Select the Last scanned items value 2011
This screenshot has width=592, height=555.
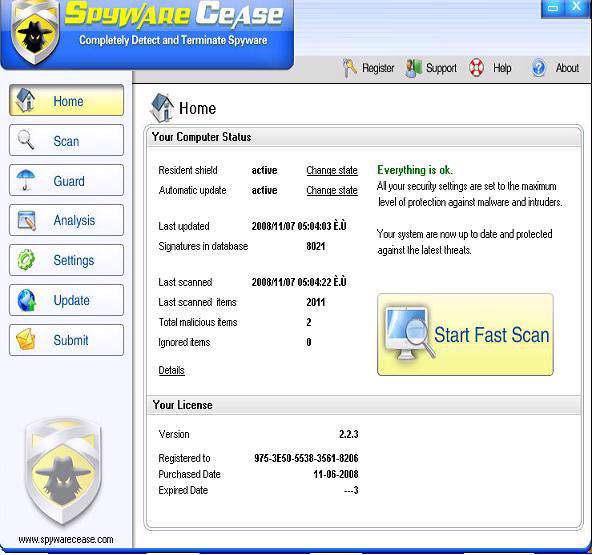pos(316,302)
